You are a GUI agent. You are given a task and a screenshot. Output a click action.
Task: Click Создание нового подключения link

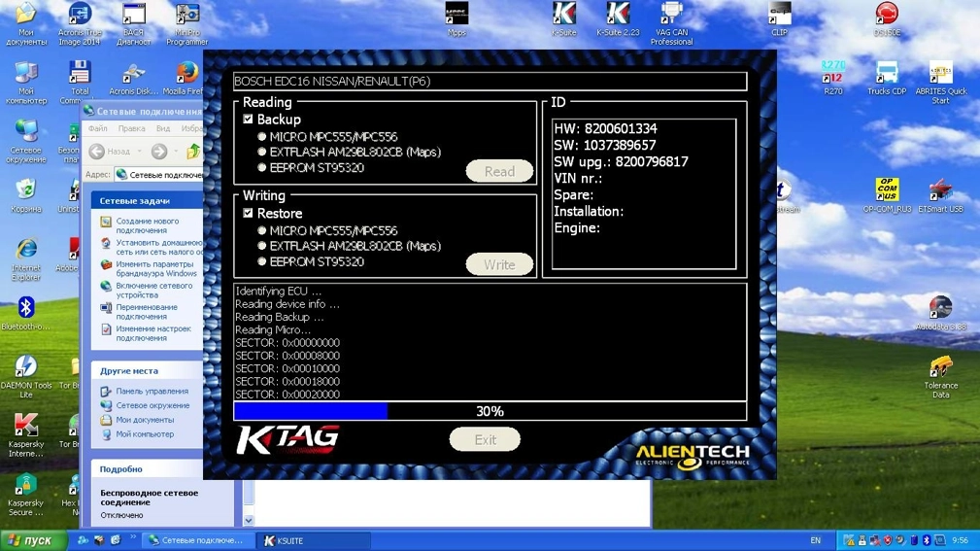[x=147, y=225]
